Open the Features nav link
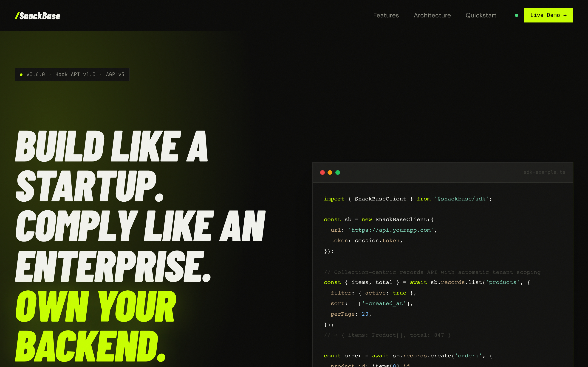This screenshot has width=588, height=367. [x=386, y=15]
